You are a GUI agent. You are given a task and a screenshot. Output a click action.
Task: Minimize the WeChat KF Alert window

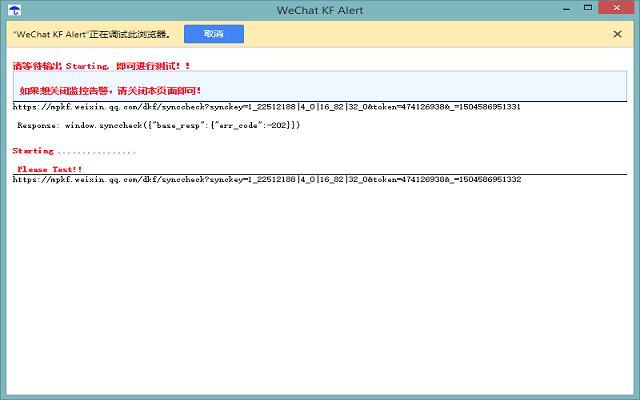pyautogui.click(x=566, y=9)
